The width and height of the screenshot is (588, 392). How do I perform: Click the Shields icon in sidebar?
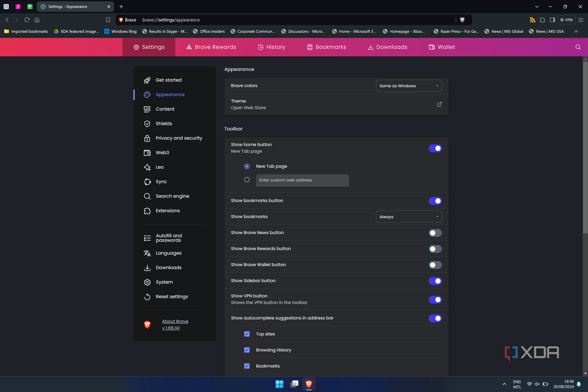[147, 124]
